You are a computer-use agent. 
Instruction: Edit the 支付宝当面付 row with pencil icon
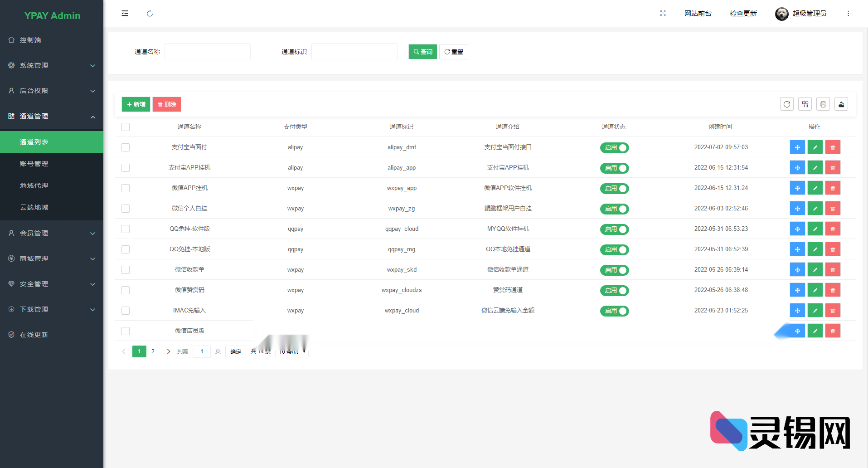[815, 147]
